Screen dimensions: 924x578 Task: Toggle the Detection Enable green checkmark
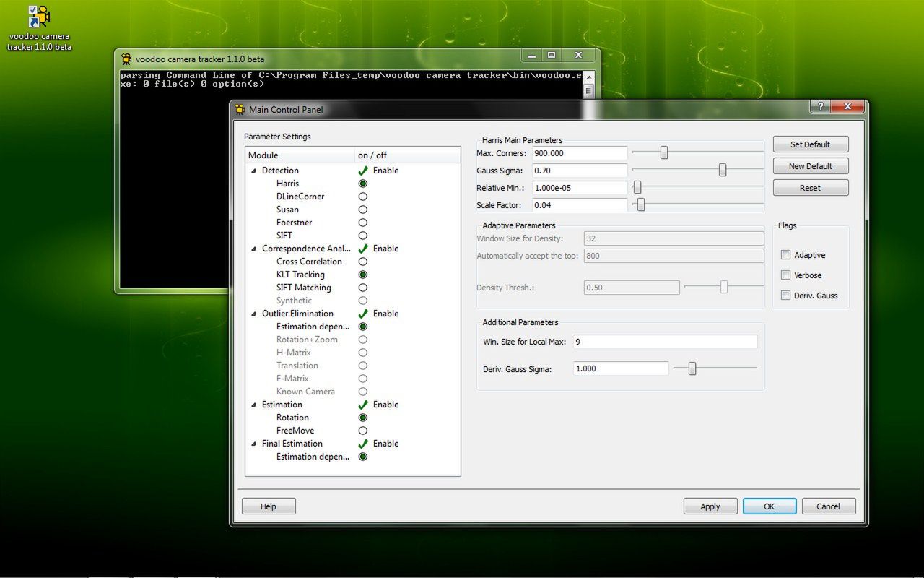coord(363,171)
